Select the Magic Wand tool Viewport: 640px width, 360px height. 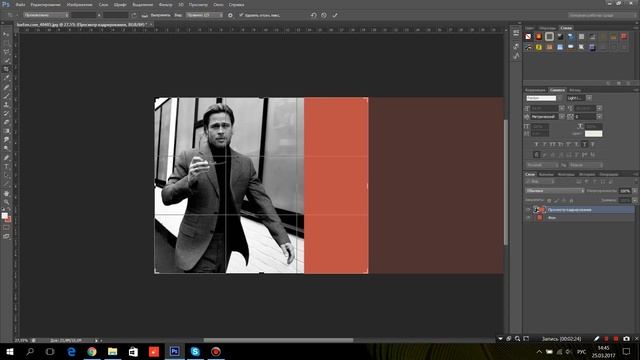point(6,60)
